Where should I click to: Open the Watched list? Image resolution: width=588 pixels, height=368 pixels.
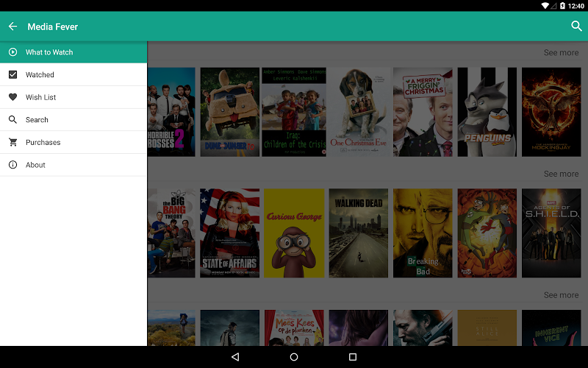(x=73, y=74)
